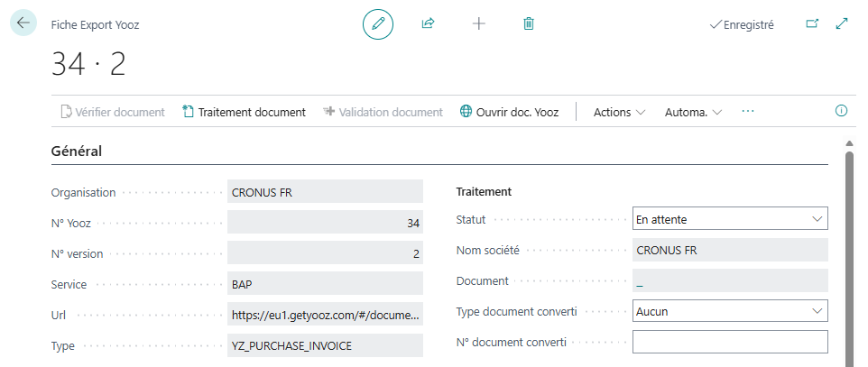Click the share icon
The image size is (868, 367).
[429, 24]
